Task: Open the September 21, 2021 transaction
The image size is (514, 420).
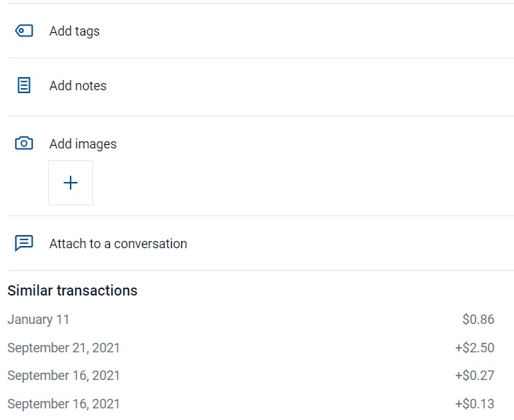Action: (x=250, y=347)
